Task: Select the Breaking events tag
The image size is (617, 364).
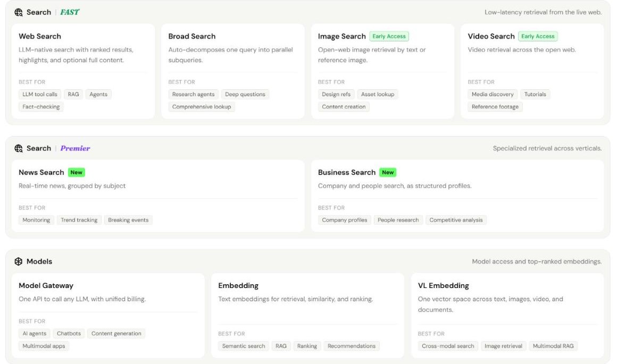Action: [x=128, y=220]
